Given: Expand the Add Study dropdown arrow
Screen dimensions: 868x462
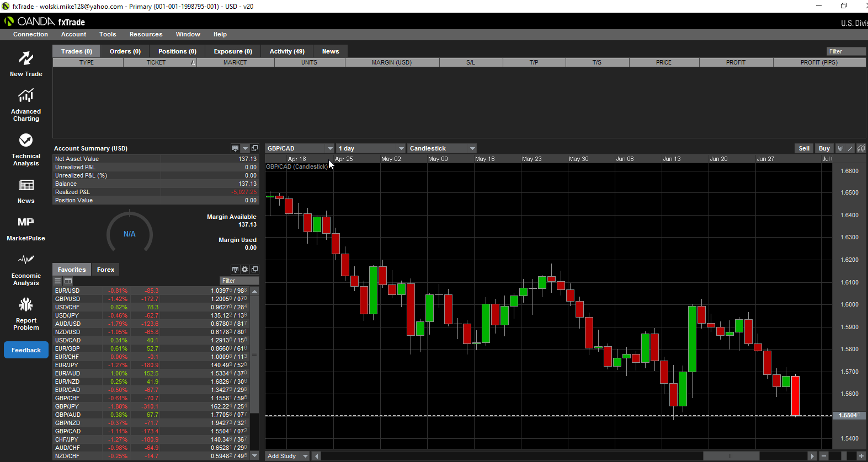Looking at the screenshot, I should [x=305, y=456].
